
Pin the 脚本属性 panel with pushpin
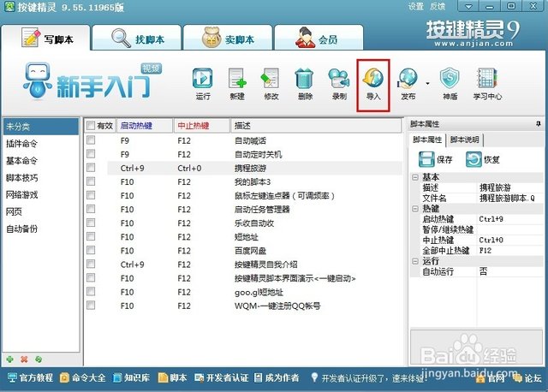tap(539, 124)
